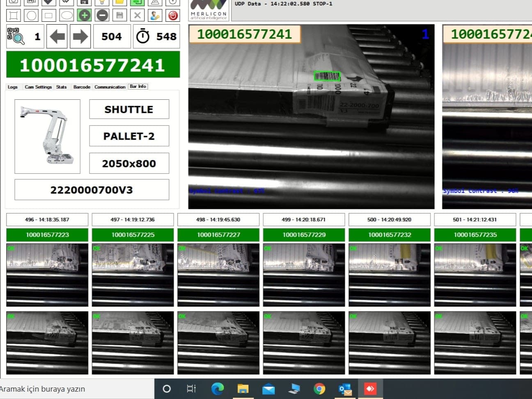Click the green 100016577225 barcode label
The width and height of the screenshot is (532, 399).
[133, 235]
